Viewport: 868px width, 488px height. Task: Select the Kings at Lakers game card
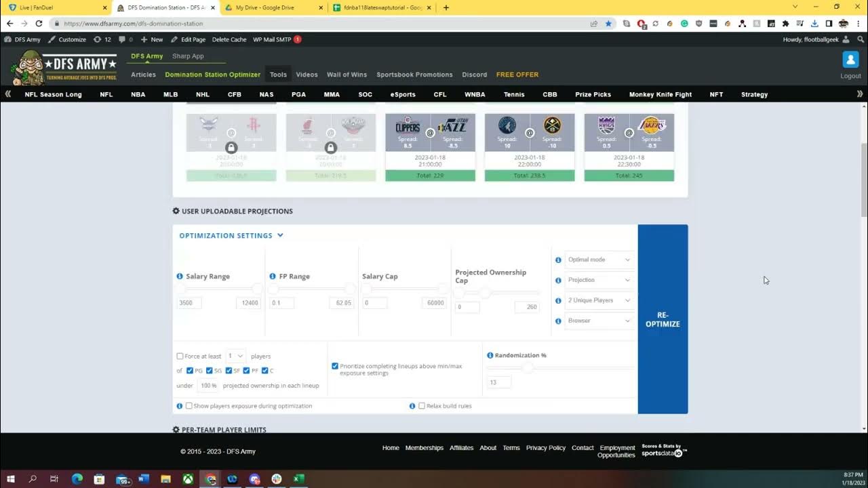click(x=629, y=147)
